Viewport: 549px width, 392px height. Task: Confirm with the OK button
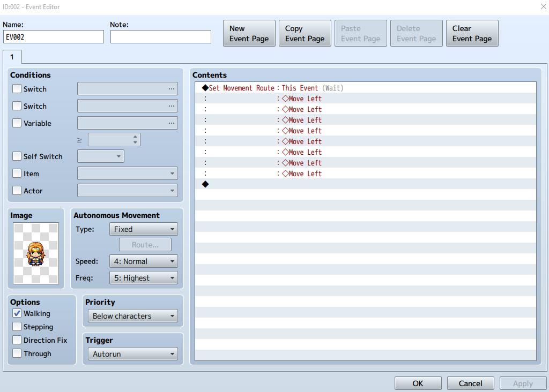pyautogui.click(x=418, y=383)
